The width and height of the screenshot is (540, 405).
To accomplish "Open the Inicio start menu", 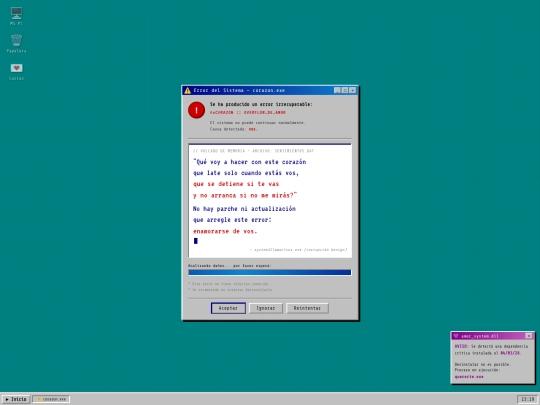I will pyautogui.click(x=16, y=399).
